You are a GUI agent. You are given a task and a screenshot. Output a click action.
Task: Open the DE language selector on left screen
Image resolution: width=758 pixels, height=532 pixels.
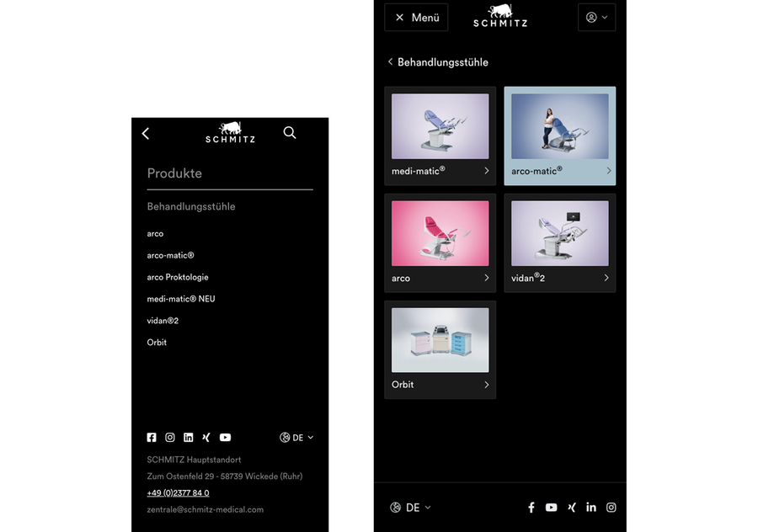[x=296, y=437]
